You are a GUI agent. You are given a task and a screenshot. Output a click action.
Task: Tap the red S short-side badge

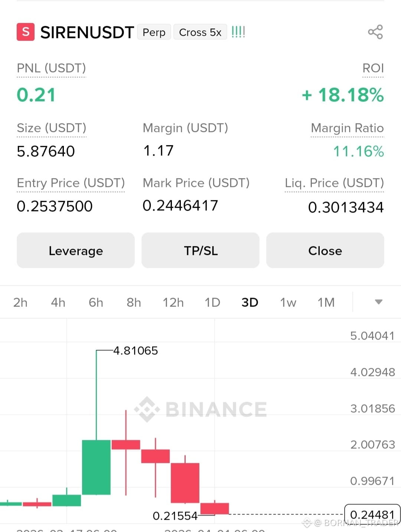click(x=26, y=32)
